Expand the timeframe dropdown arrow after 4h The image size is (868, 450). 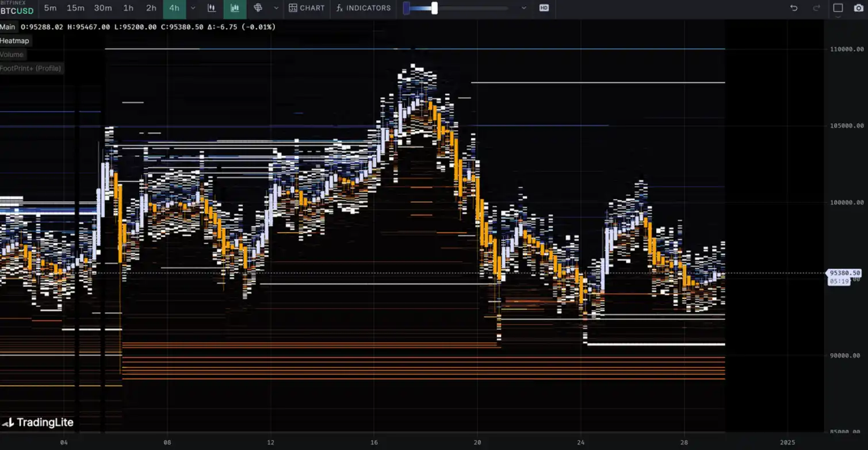tap(193, 8)
